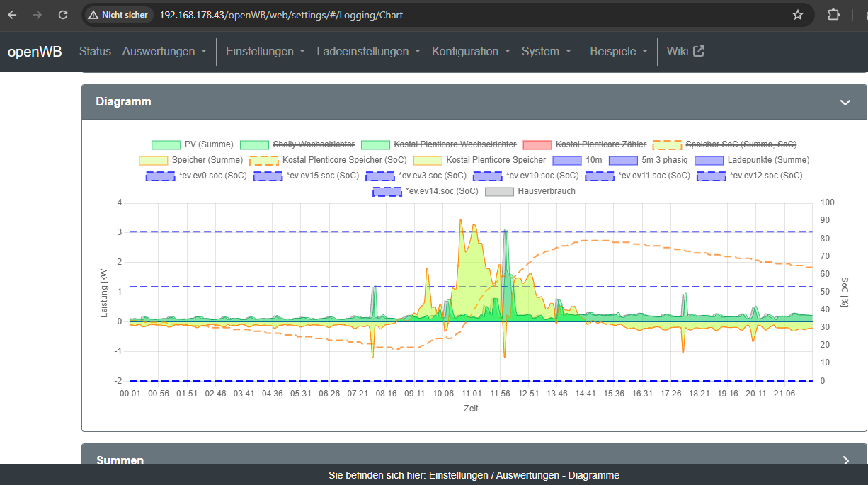This screenshot has height=485, width=868.
Task: Open the Ladeeinstellungen menu
Action: click(x=368, y=51)
